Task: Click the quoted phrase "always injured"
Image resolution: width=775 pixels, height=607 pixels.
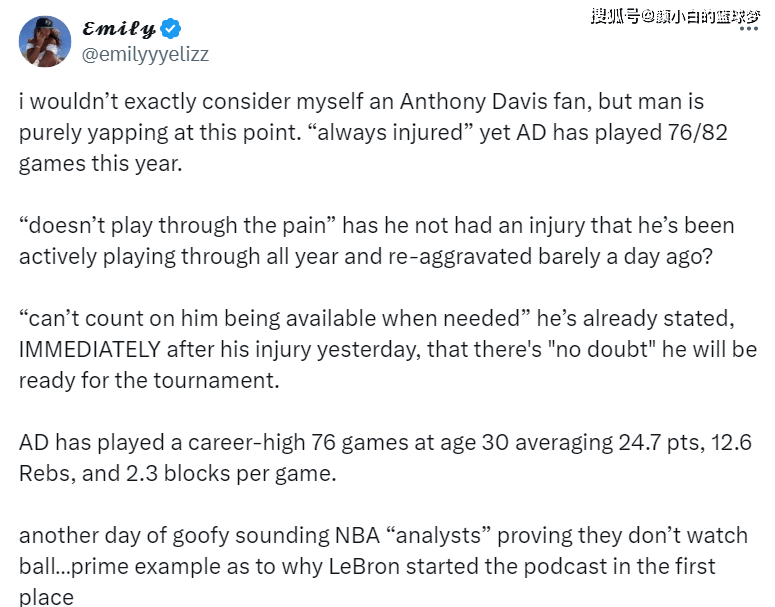Action: pos(390,132)
